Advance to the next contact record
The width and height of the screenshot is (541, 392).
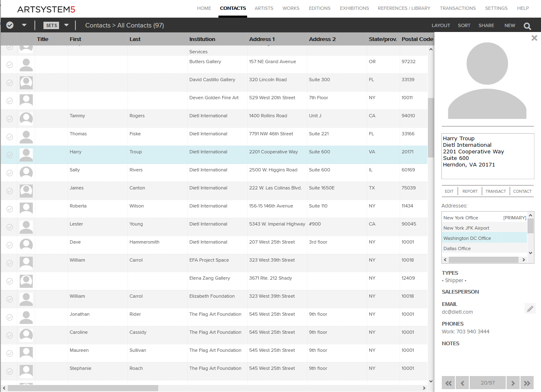[x=513, y=383]
